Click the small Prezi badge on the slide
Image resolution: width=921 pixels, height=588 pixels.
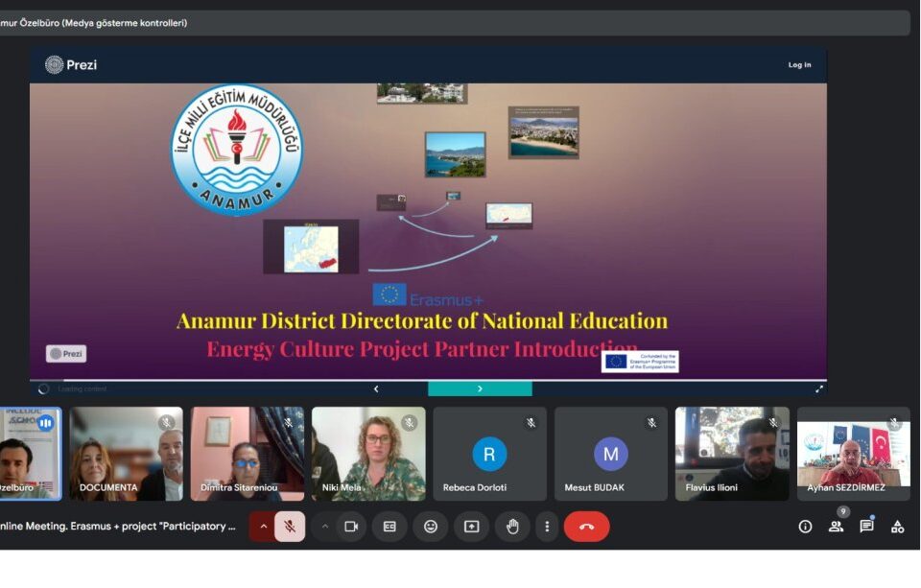[x=66, y=354]
